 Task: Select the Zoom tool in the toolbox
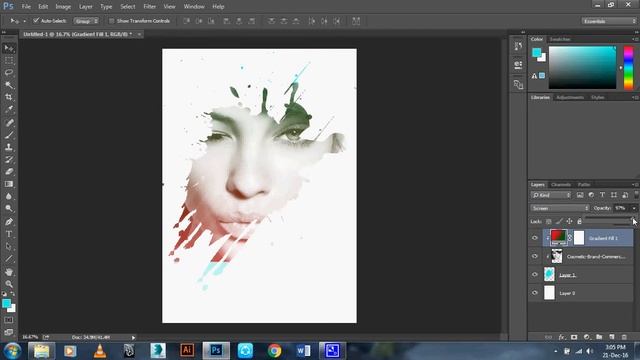click(9, 284)
